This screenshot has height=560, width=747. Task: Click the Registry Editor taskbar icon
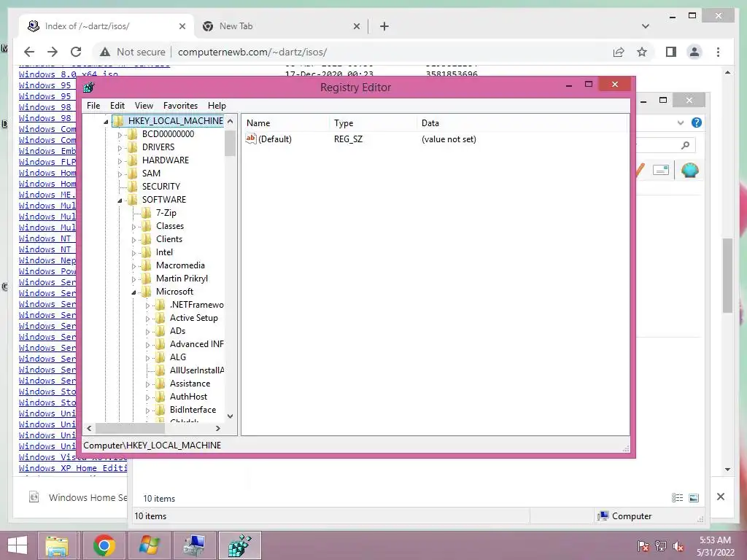(x=239, y=545)
